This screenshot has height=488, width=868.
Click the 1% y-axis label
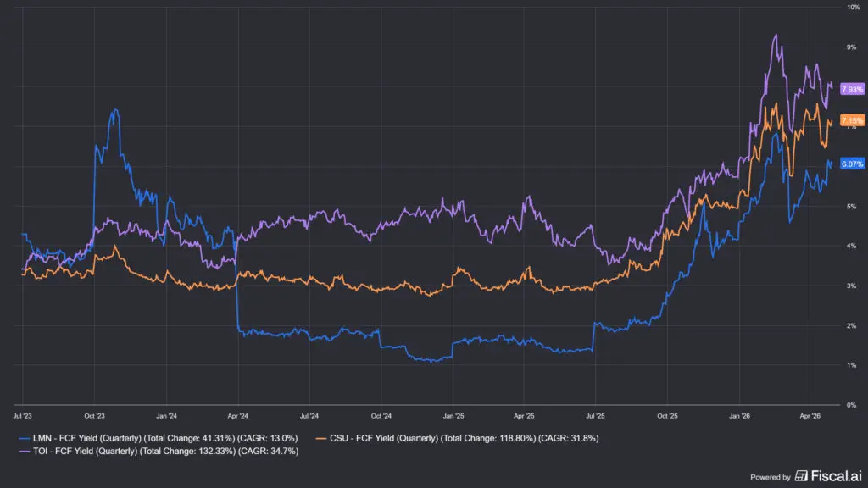point(851,365)
